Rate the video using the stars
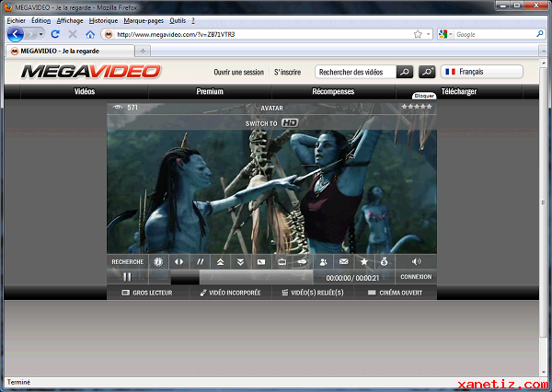The image size is (552, 392). (x=417, y=107)
